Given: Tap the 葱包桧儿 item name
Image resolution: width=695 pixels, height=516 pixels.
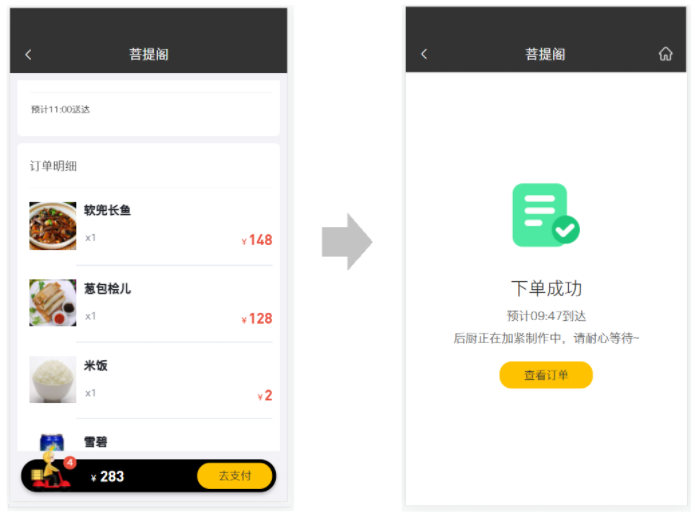Looking at the screenshot, I should (x=107, y=289).
